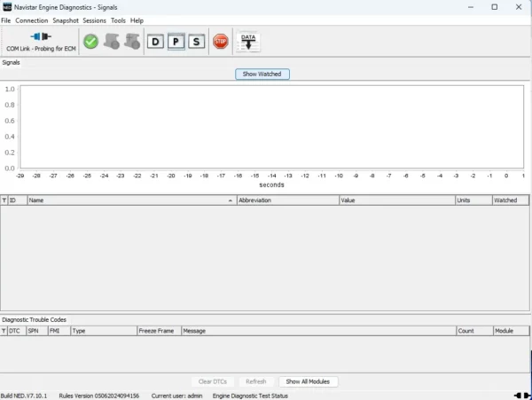Viewport: 532px width, 400px height.
Task: Open the Help menu
Action: 137,20
